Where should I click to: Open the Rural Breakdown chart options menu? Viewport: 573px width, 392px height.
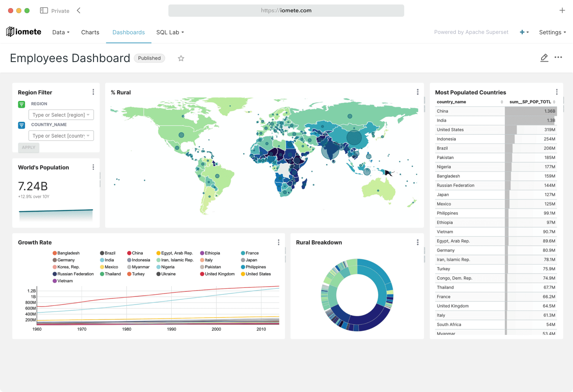(x=417, y=242)
